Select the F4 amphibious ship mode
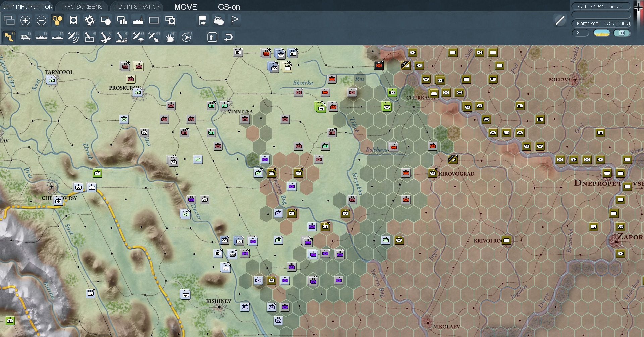 [x=57, y=37]
